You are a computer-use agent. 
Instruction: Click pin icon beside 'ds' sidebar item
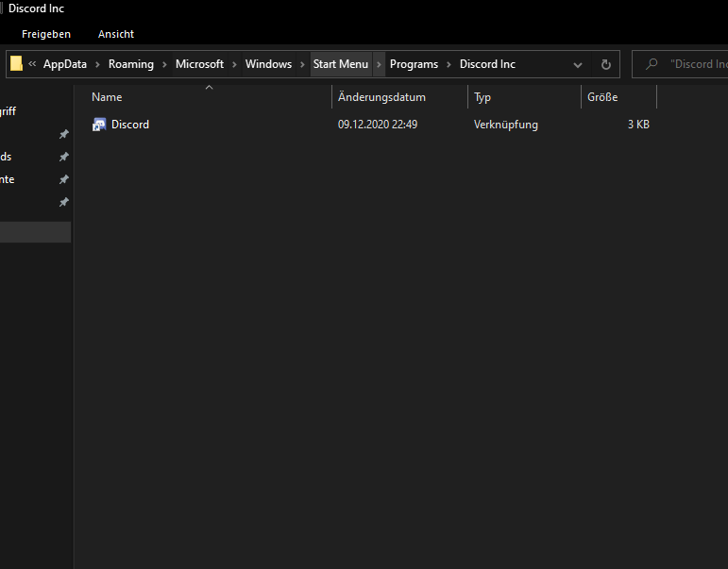coord(64,157)
